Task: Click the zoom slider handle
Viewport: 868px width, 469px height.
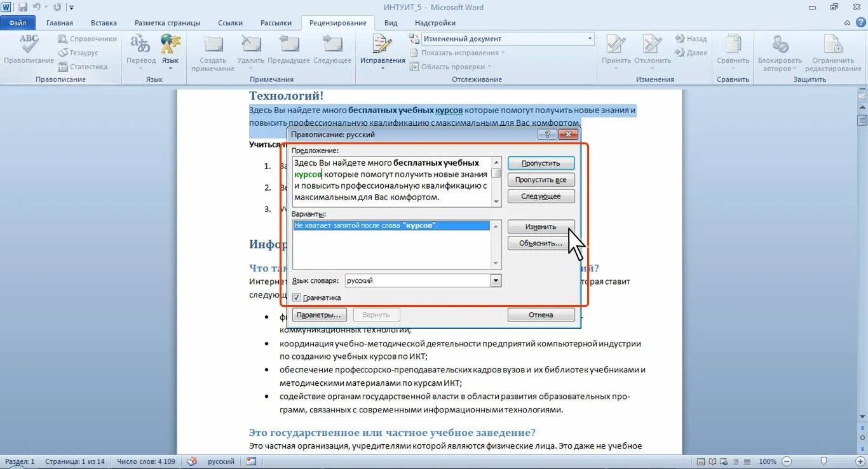Action: [824, 461]
